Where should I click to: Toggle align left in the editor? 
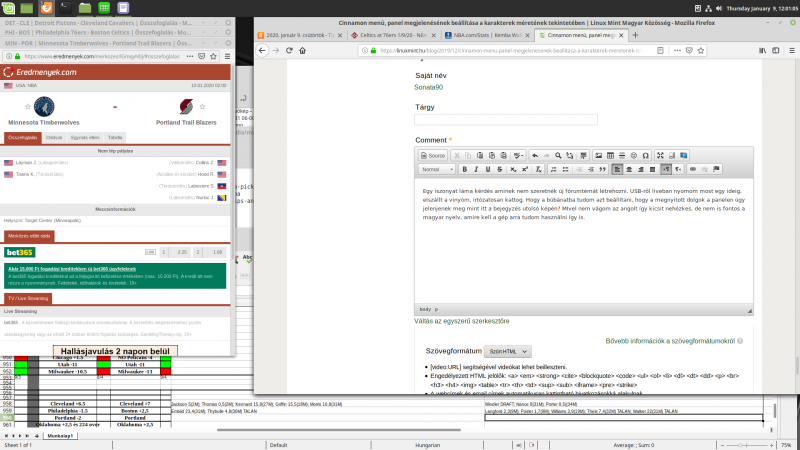617,169
